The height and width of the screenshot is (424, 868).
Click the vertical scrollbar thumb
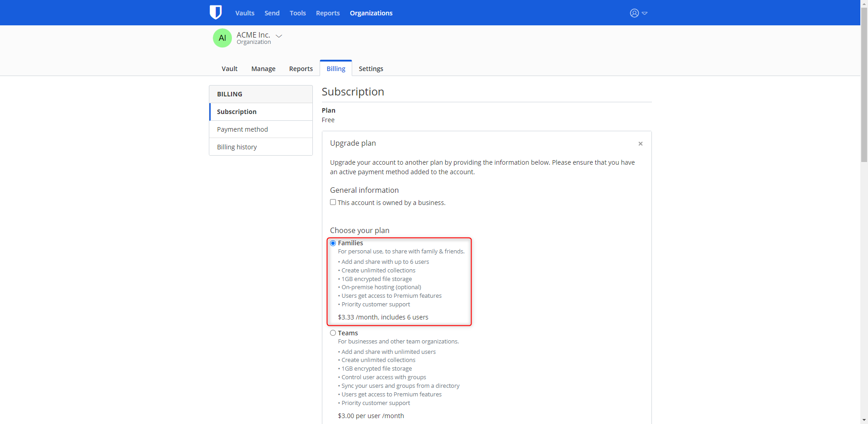864,85
